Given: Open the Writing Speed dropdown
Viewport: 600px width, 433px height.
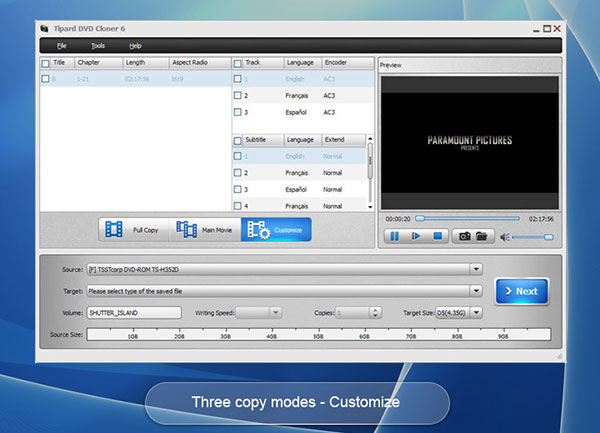Looking at the screenshot, I should click(276, 313).
